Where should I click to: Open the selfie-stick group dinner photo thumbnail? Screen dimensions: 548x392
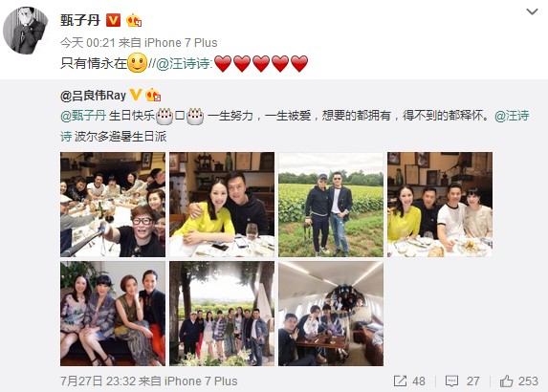tap(113, 205)
